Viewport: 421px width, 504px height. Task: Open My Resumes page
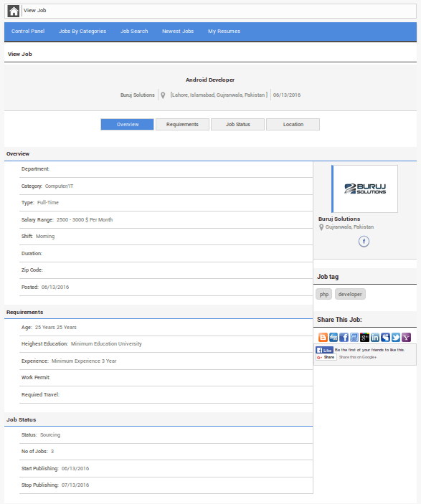click(224, 31)
